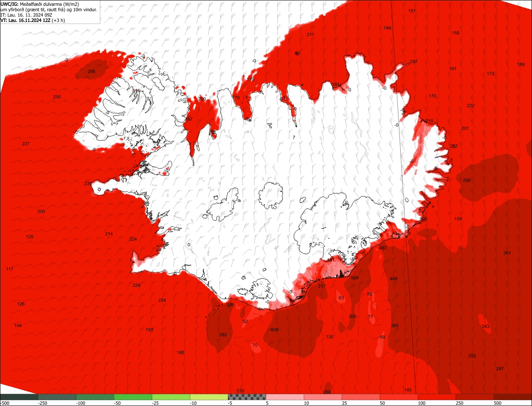Click the map value 243
Image resolution: width=532 pixels, height=406 pixels.
(485, 326)
